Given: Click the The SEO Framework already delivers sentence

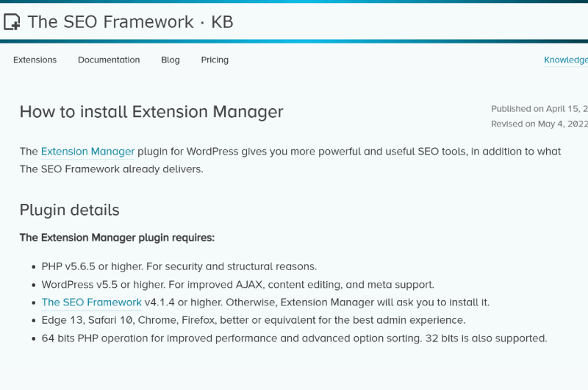Looking at the screenshot, I should 112,169.
